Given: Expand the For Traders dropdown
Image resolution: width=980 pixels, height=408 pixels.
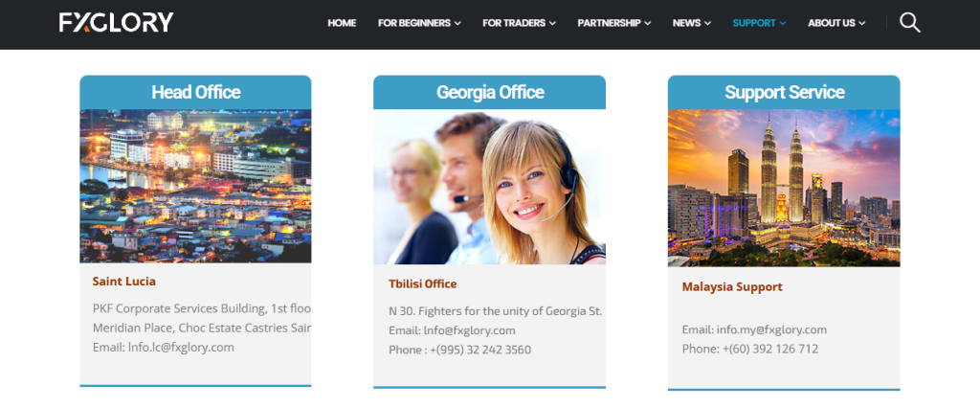Looking at the screenshot, I should pyautogui.click(x=519, y=23).
